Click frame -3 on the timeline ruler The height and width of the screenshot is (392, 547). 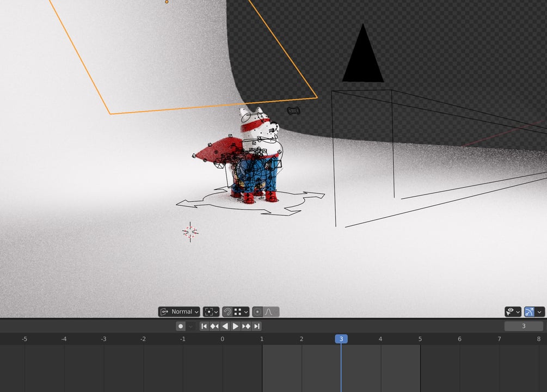(103, 339)
